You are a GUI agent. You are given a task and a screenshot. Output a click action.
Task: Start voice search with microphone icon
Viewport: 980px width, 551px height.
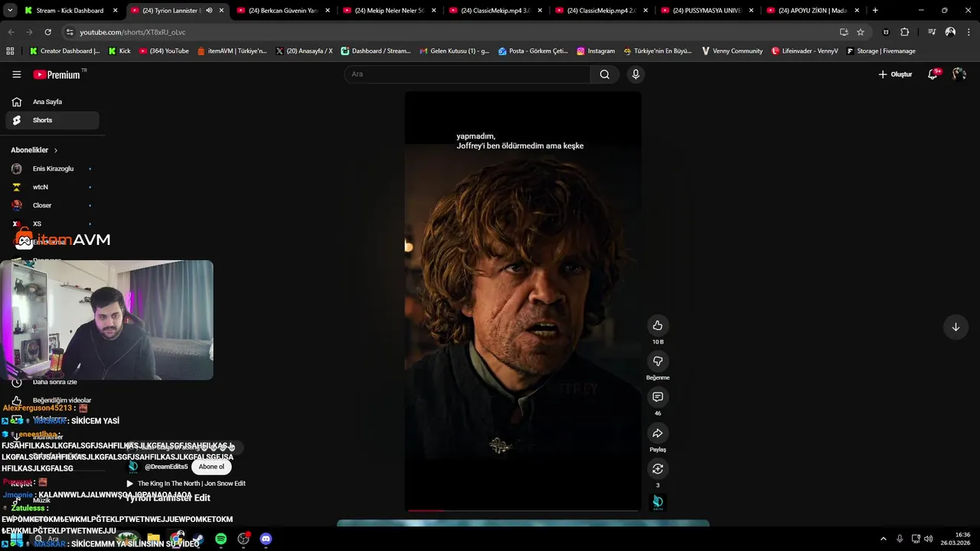coord(635,74)
